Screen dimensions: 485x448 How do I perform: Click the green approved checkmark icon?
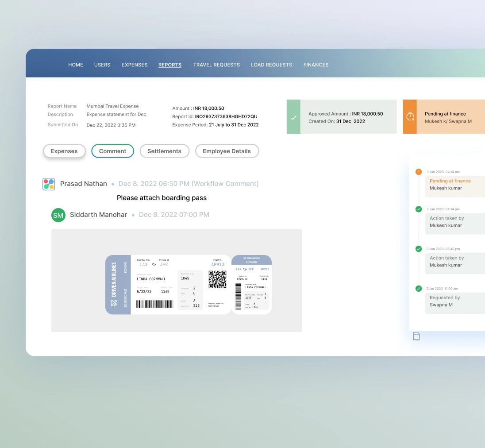click(x=293, y=117)
